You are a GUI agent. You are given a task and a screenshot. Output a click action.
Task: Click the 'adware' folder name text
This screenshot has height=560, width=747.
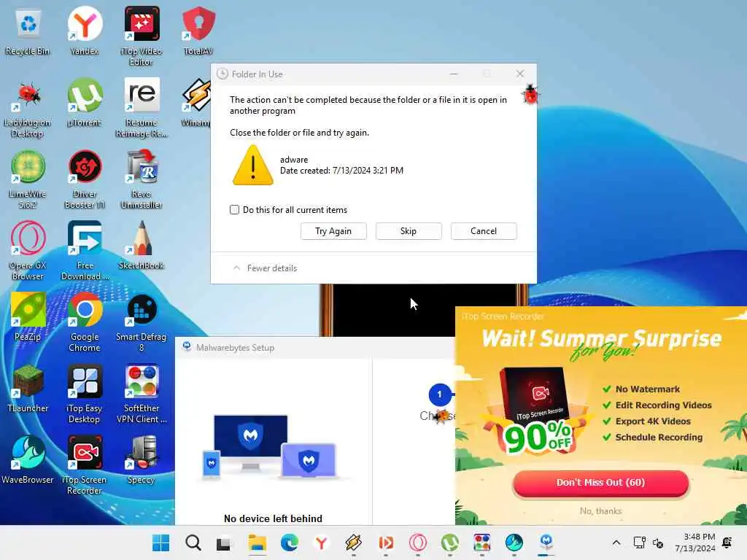[x=294, y=160]
